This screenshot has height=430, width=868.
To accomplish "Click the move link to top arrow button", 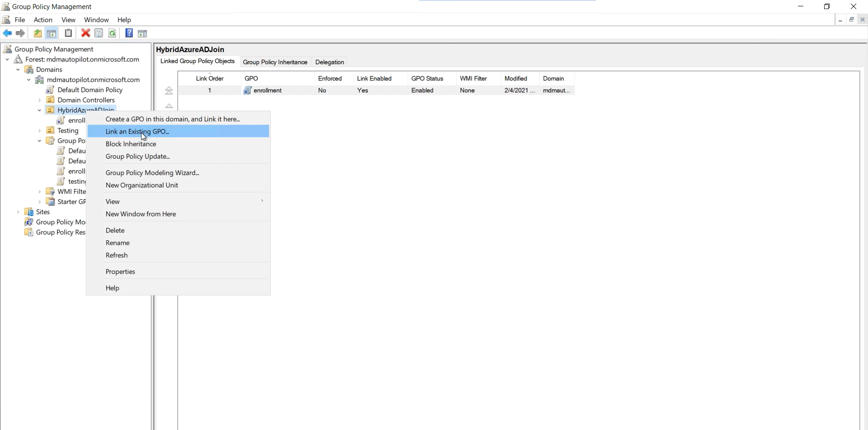I will click(x=169, y=90).
